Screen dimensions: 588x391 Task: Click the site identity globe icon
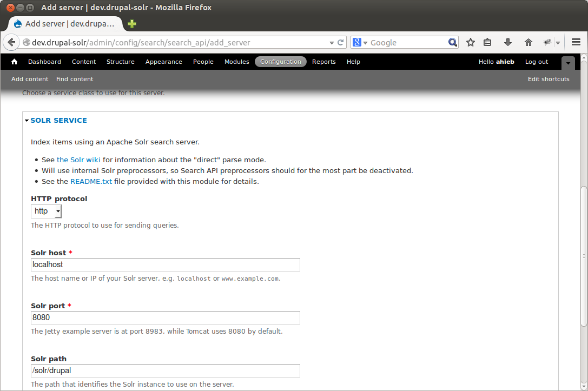coord(27,42)
